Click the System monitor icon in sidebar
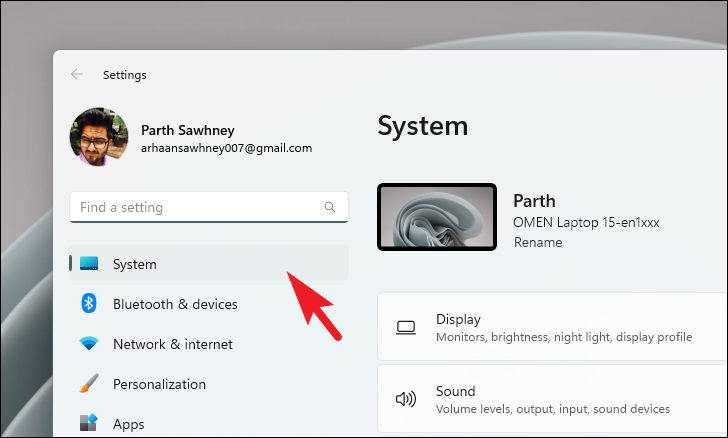728x438 pixels. pyautogui.click(x=89, y=263)
